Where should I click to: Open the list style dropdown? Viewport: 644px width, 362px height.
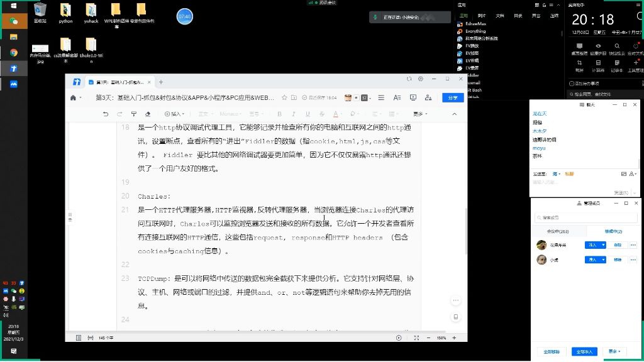(393, 114)
